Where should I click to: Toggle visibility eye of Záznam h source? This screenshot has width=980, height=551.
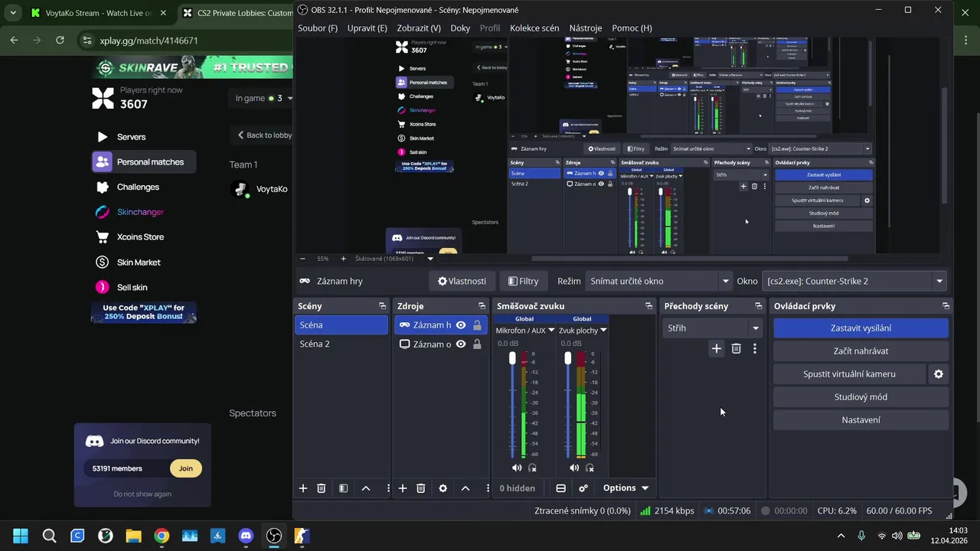point(461,325)
